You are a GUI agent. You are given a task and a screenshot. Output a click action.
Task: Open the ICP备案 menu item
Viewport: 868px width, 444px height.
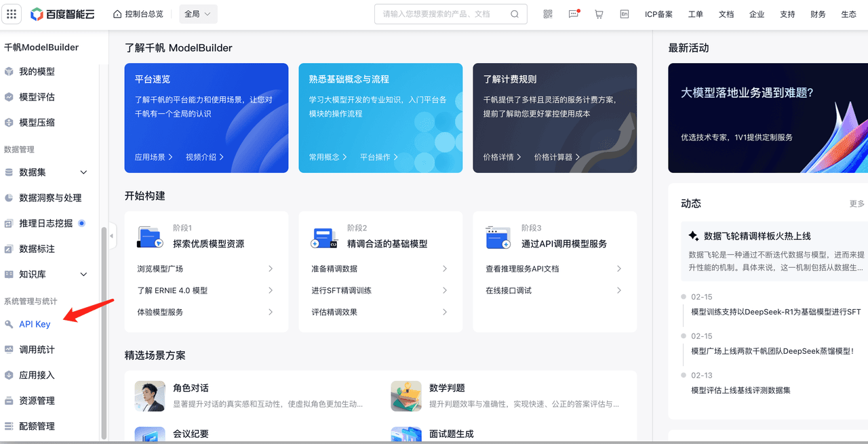click(x=658, y=14)
